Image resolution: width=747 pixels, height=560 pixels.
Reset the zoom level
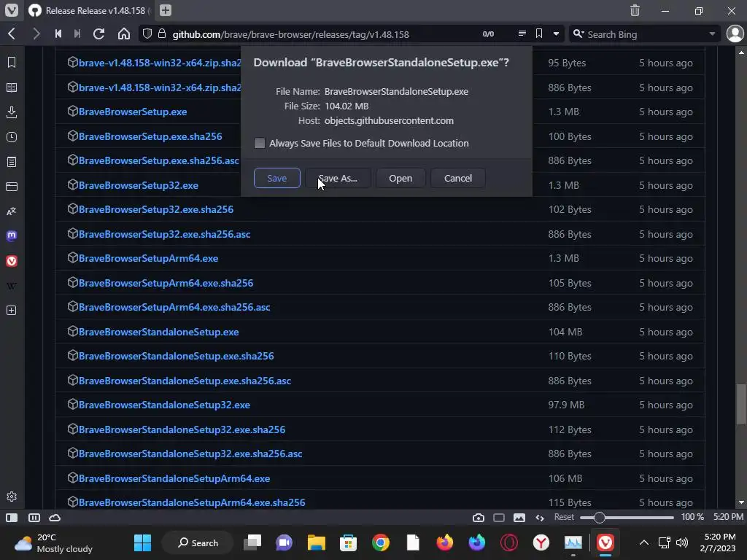(x=564, y=517)
